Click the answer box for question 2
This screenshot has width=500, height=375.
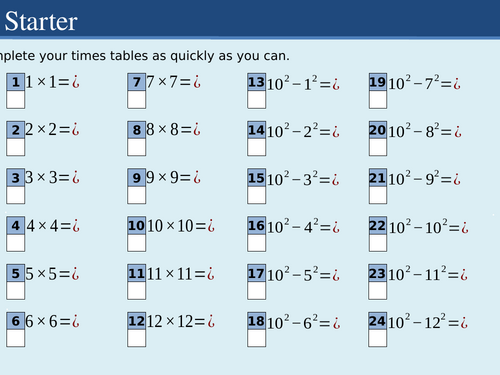[16, 147]
